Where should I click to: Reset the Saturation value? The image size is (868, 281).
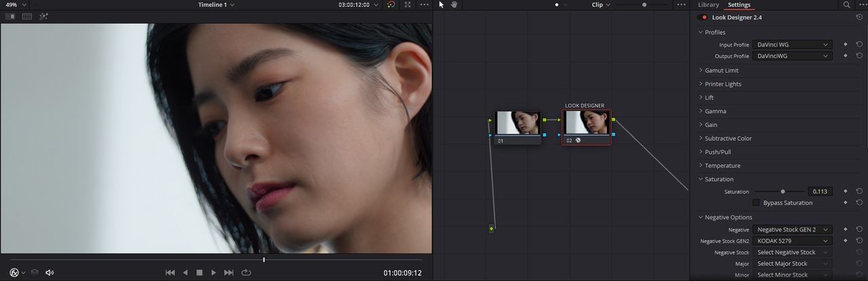coord(859,192)
